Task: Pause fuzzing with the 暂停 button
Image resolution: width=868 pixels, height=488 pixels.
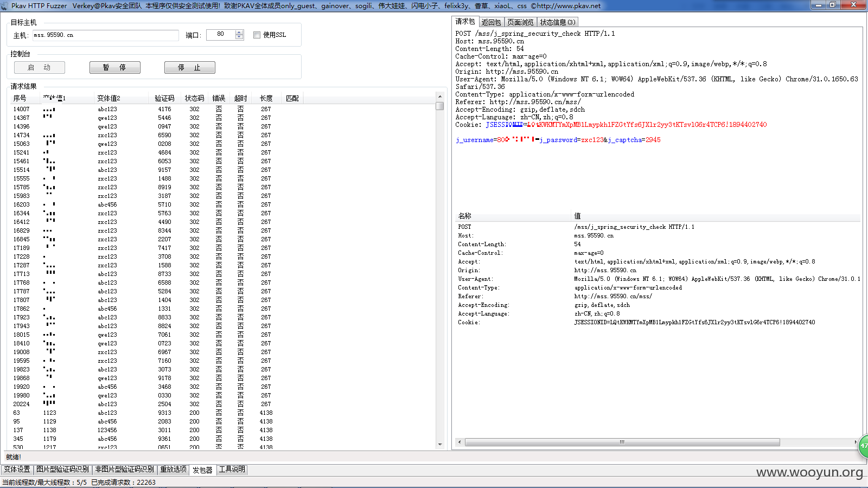Action: 115,67
